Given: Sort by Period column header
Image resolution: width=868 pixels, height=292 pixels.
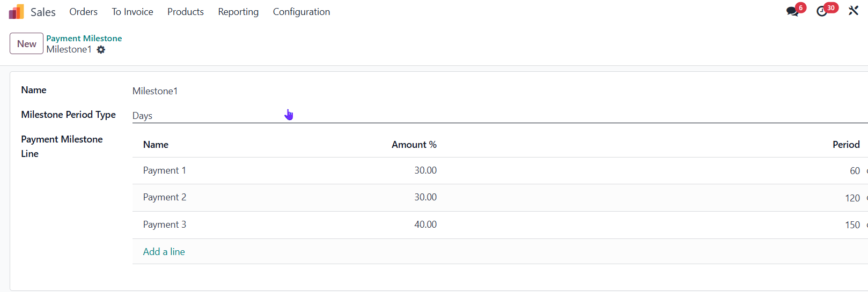Looking at the screenshot, I should 845,145.
